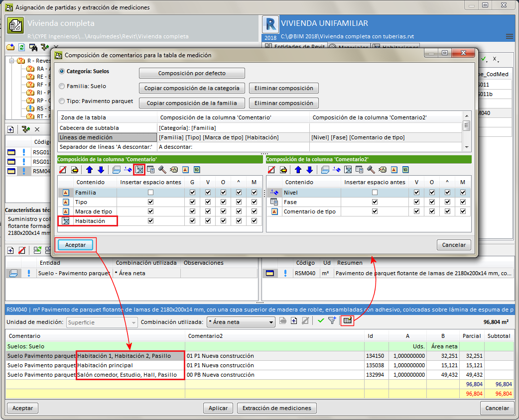Click the 'Composición por defecto' button
519x420 pixels.
[192, 73]
